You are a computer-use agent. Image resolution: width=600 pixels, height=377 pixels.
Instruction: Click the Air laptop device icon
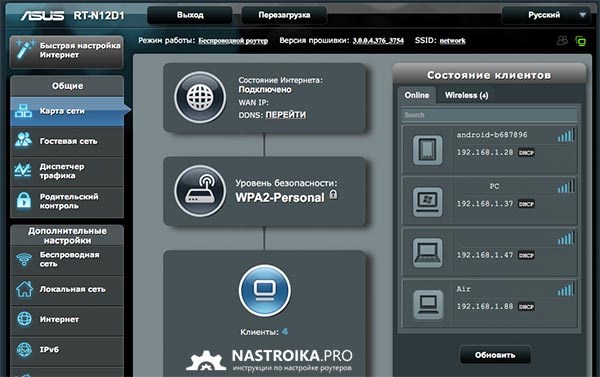click(x=428, y=304)
